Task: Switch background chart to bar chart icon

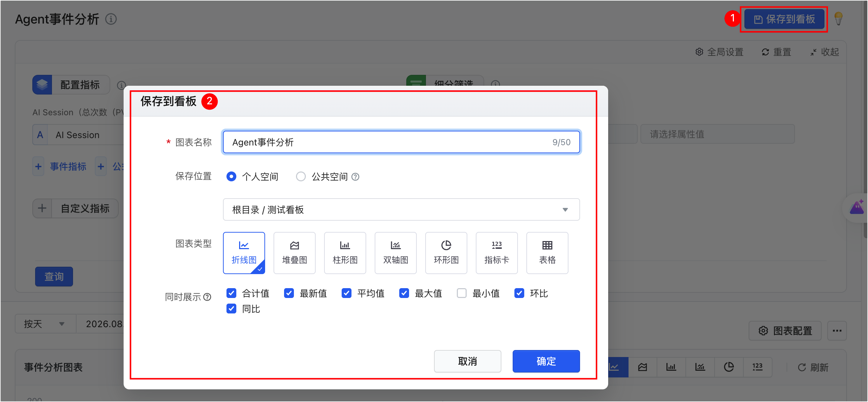Action: click(x=671, y=367)
